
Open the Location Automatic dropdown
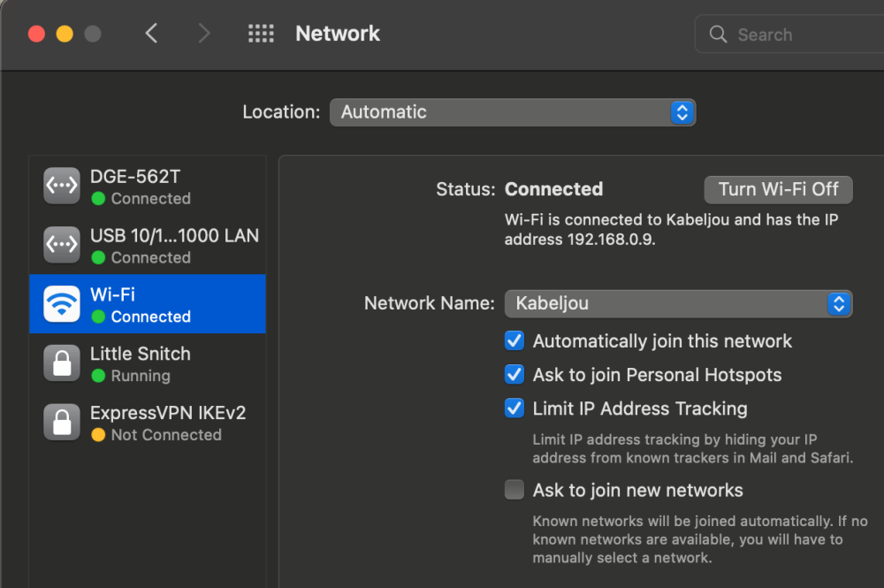(x=513, y=112)
